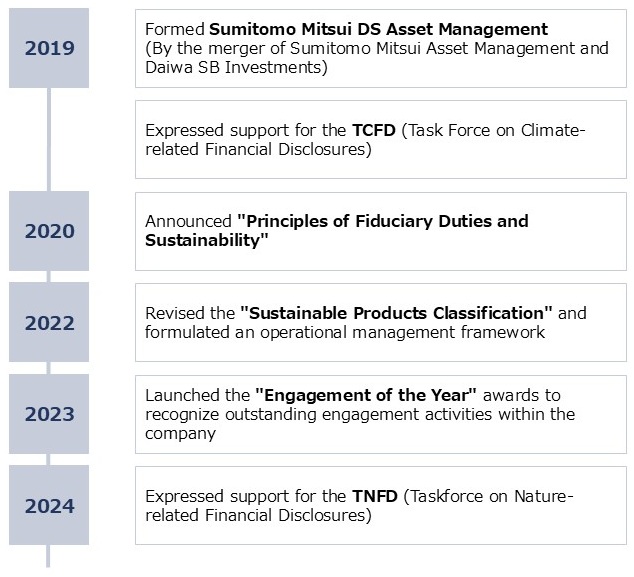Select the 2020 year box

(x=49, y=231)
